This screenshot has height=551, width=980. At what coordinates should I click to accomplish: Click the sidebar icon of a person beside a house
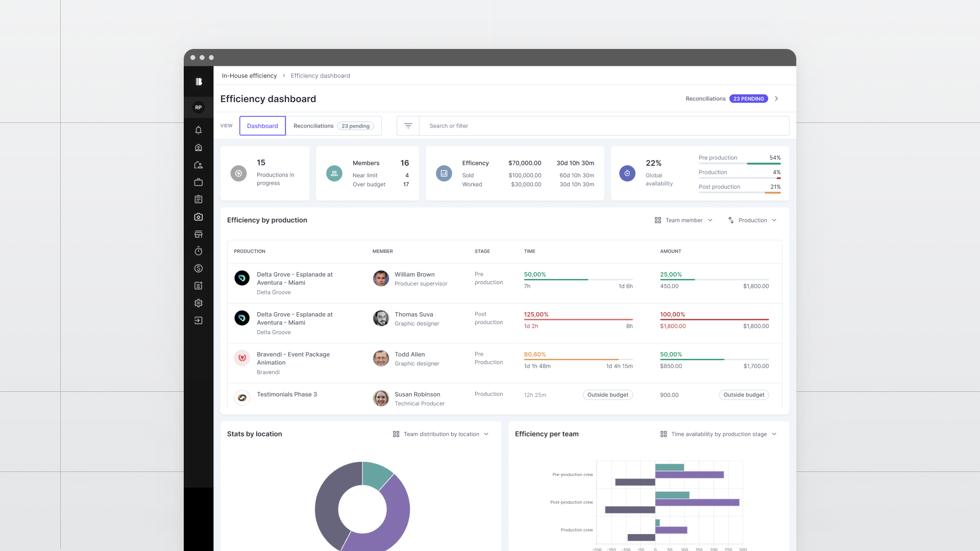coord(199,165)
